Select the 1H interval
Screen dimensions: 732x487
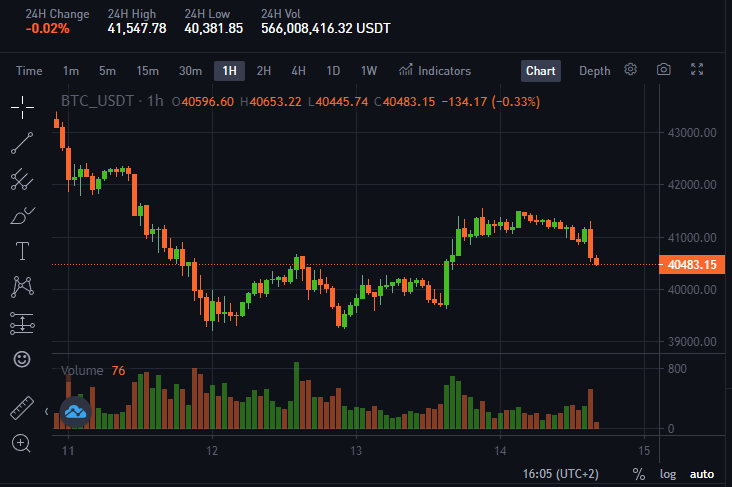(229, 71)
